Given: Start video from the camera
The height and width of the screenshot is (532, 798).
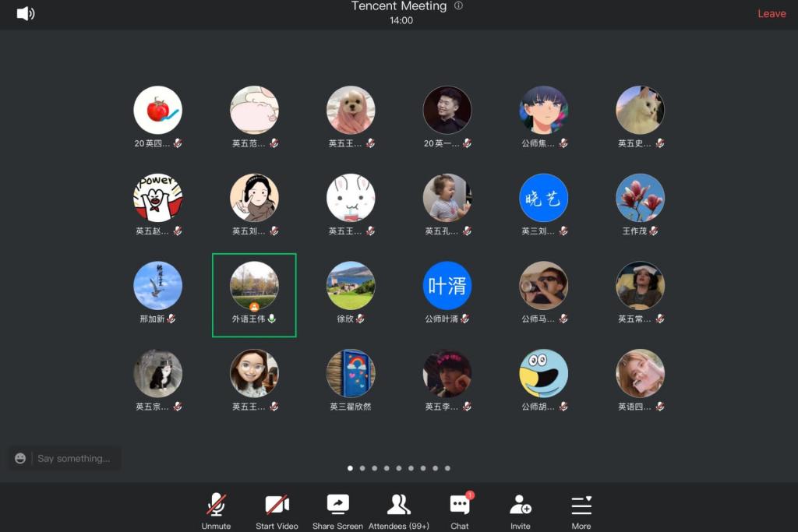Looking at the screenshot, I should pos(277,510).
